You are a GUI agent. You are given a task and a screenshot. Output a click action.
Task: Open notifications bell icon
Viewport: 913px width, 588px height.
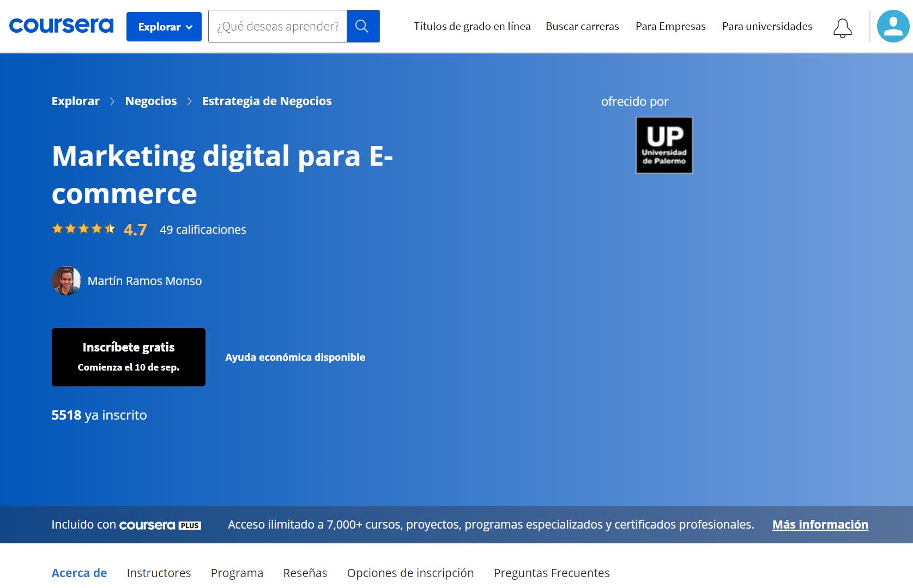click(x=842, y=28)
